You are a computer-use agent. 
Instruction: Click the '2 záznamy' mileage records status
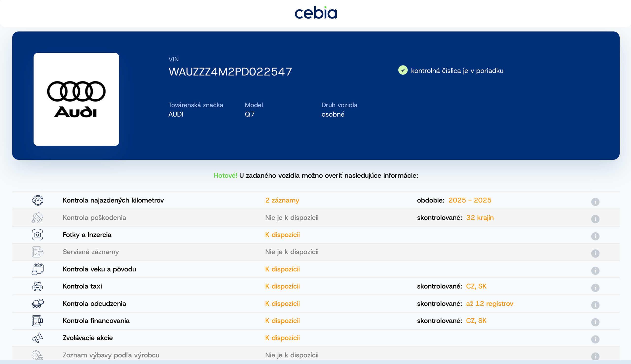pyautogui.click(x=282, y=200)
